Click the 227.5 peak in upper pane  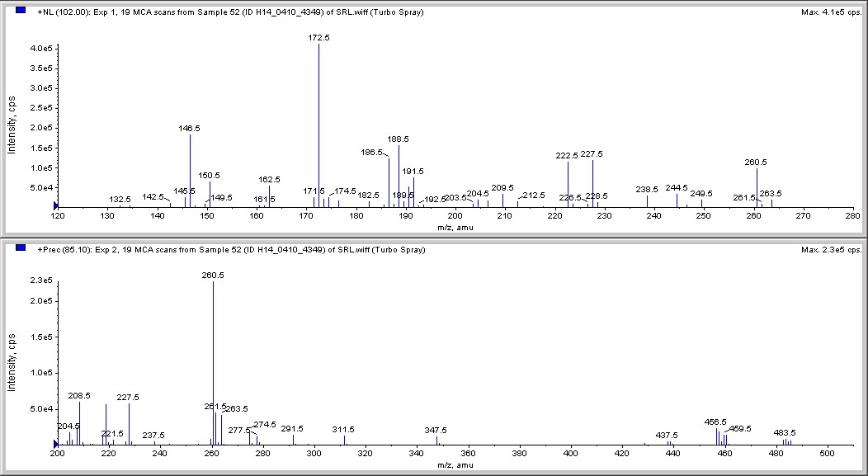click(x=593, y=184)
